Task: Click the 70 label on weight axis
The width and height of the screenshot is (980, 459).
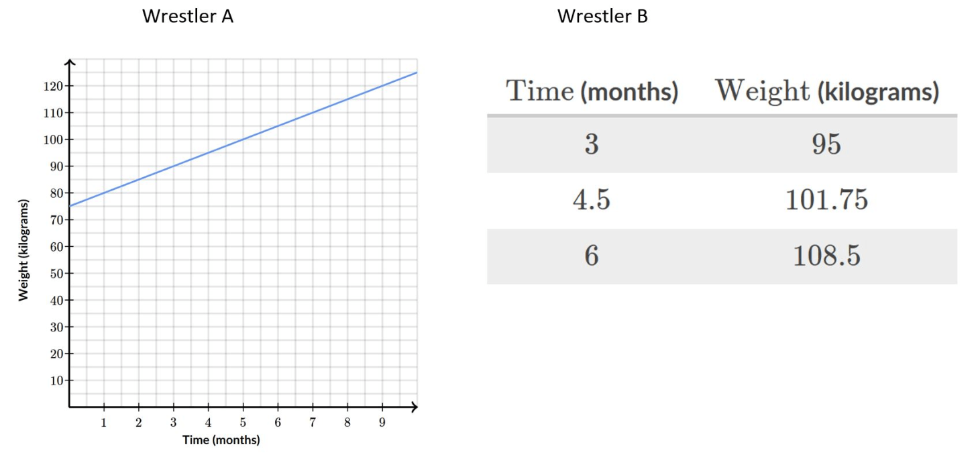Action: pyautogui.click(x=56, y=220)
